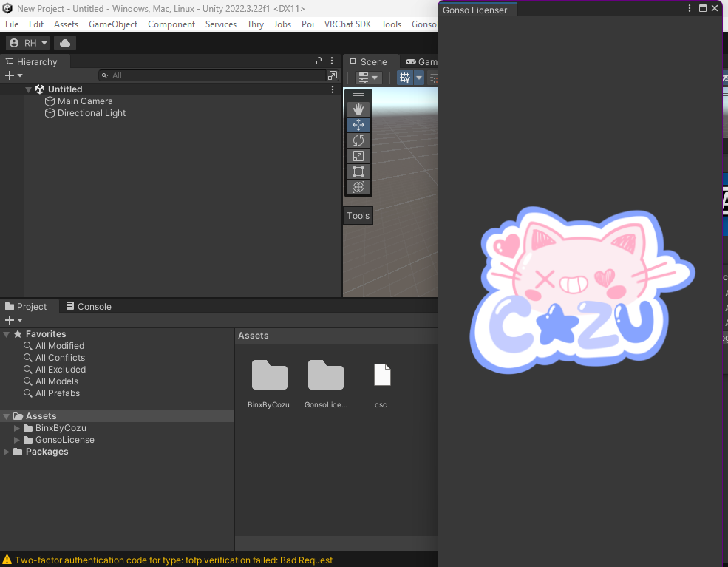Click the GonsoLice... folder thumbnail
This screenshot has width=728, height=567.
(x=325, y=376)
